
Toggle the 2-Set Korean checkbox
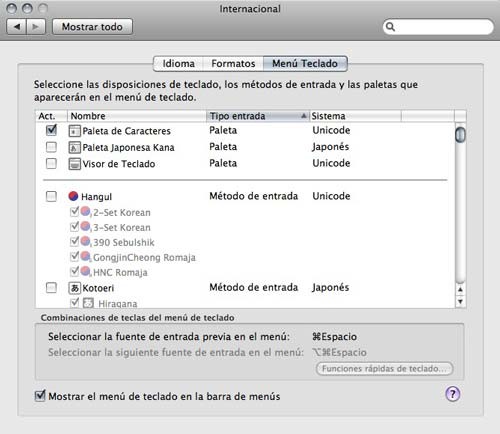coord(74,211)
